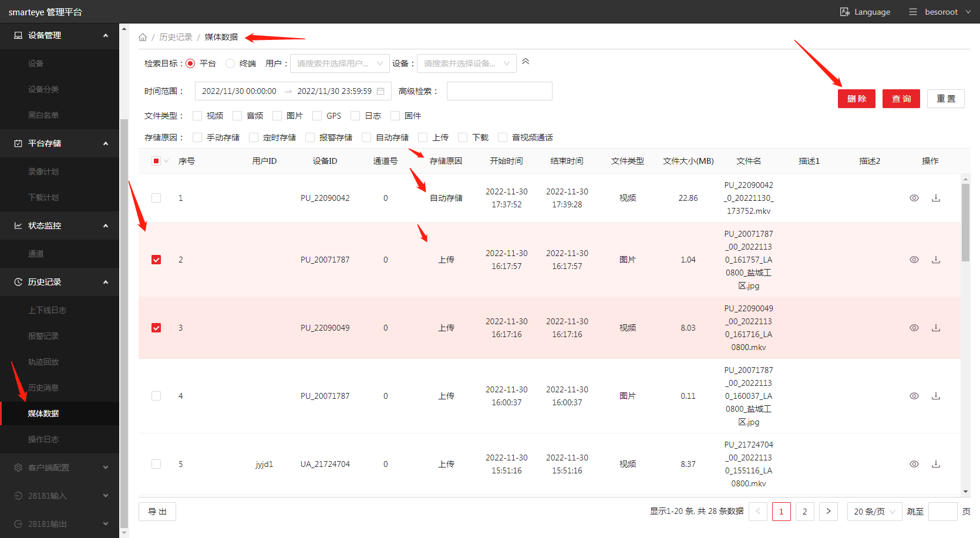This screenshot has height=538, width=980.
Task: Click the 设备管理 monitor icon
Action: pos(18,35)
